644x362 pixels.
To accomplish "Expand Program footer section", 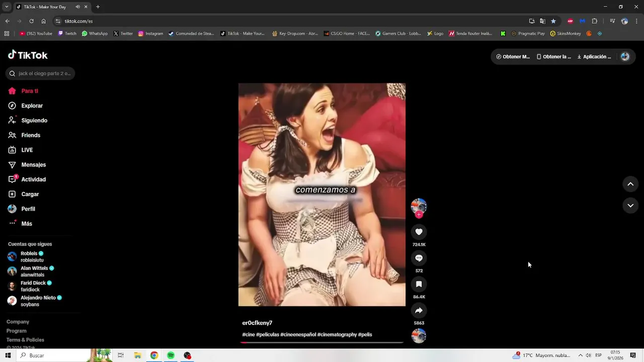I will (x=16, y=331).
